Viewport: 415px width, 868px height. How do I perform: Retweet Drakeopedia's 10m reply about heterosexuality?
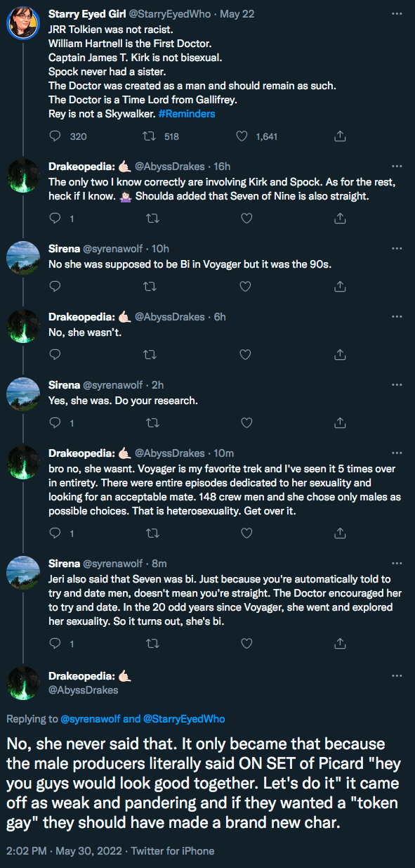(149, 533)
